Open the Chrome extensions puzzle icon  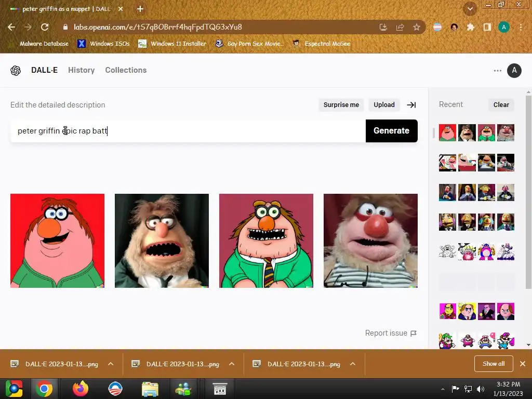(x=471, y=27)
